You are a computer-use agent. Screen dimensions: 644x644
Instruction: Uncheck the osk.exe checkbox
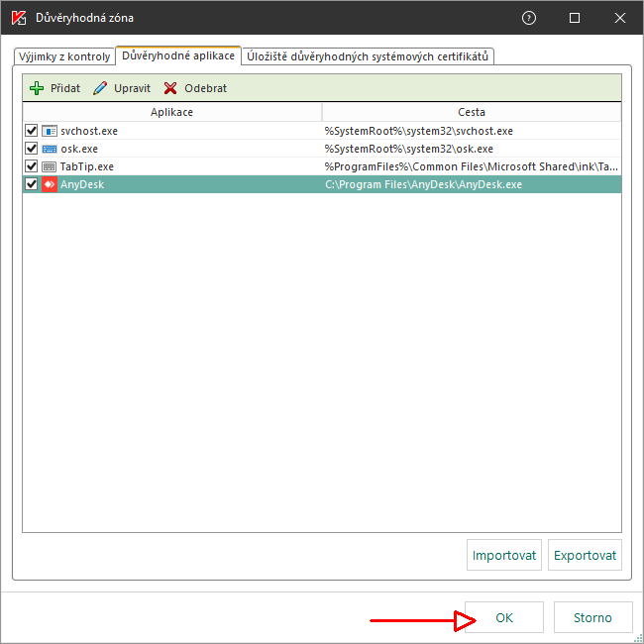click(x=32, y=149)
